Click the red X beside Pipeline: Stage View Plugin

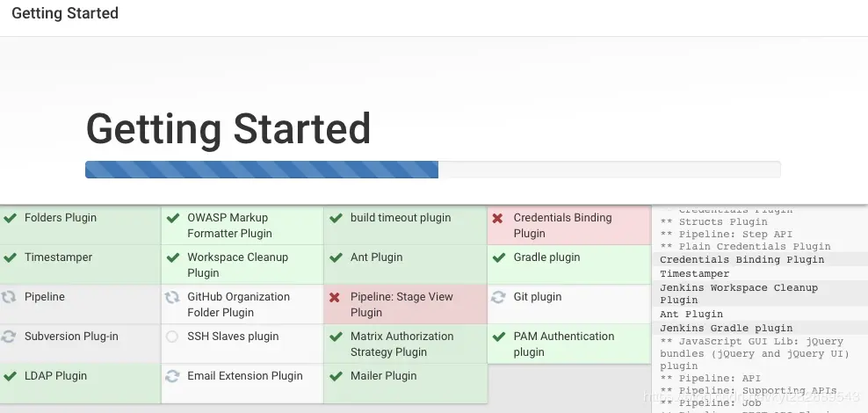(335, 297)
